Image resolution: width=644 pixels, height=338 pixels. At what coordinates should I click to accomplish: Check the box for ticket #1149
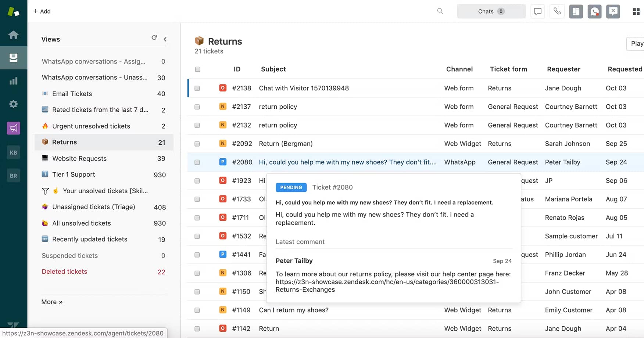[x=197, y=310]
